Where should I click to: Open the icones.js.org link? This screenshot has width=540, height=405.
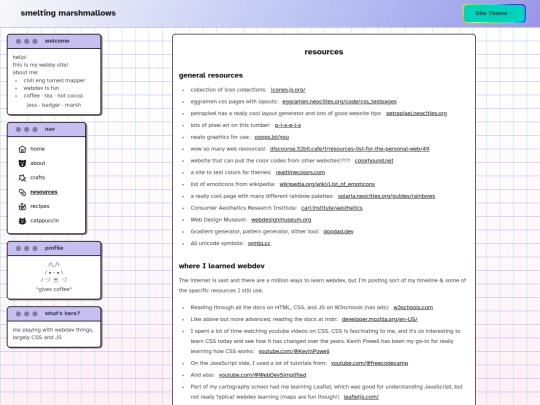coord(288,90)
